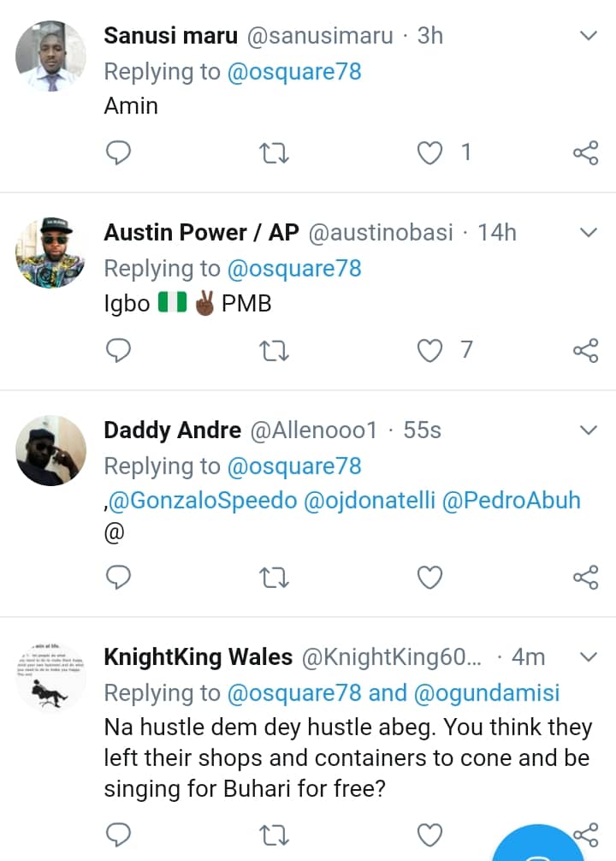The height and width of the screenshot is (861, 616).
Task: View Austin Power's profile picture
Action: (x=51, y=252)
